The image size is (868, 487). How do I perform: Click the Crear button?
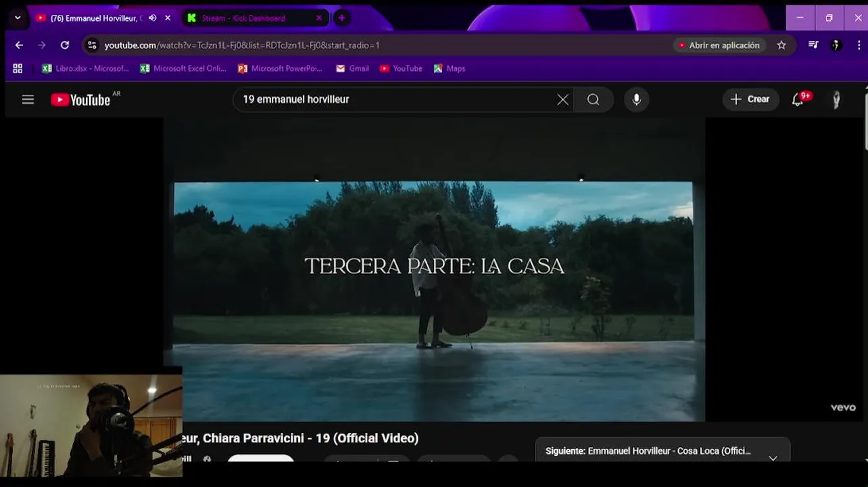pyautogui.click(x=750, y=99)
